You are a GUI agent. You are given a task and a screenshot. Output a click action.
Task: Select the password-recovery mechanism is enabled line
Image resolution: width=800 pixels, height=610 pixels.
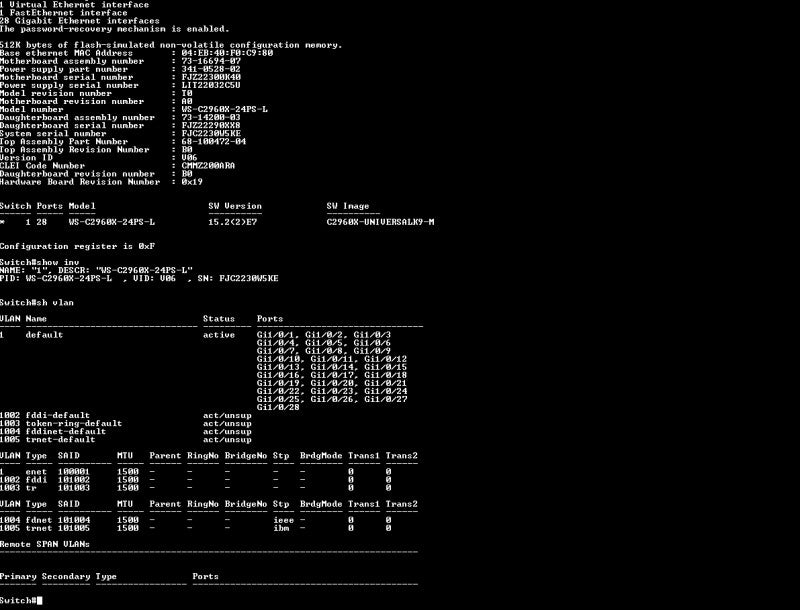click(x=115, y=29)
